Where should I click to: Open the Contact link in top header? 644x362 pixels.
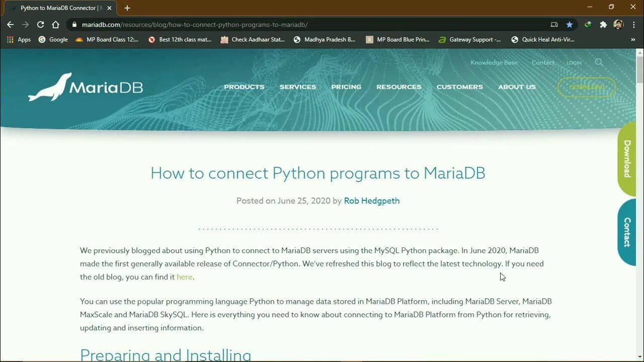[x=543, y=63]
